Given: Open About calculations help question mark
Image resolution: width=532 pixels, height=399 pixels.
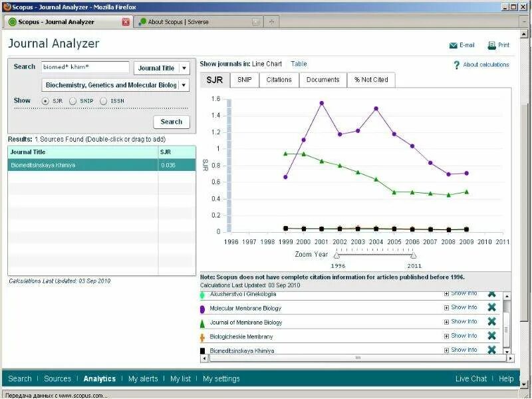Looking at the screenshot, I should click(457, 65).
